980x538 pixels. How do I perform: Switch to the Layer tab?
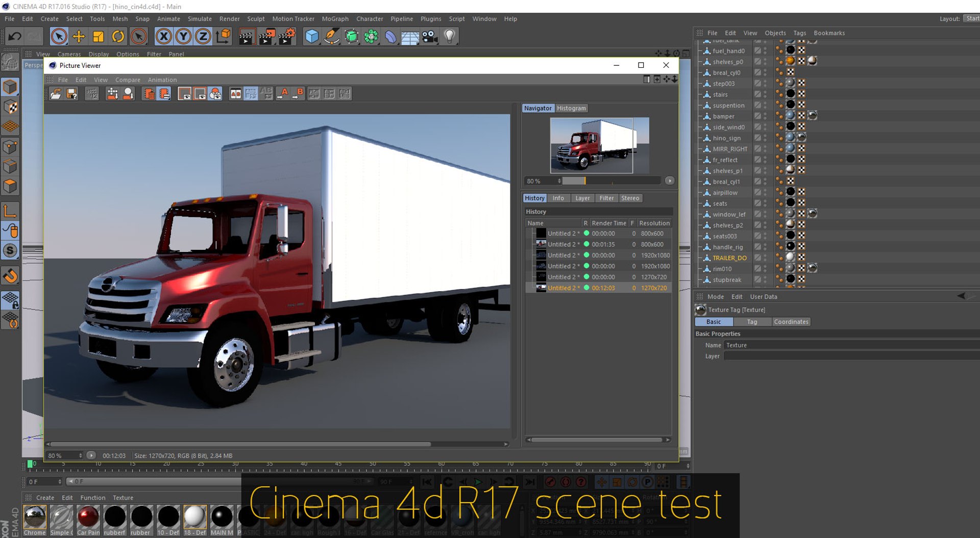(x=582, y=198)
